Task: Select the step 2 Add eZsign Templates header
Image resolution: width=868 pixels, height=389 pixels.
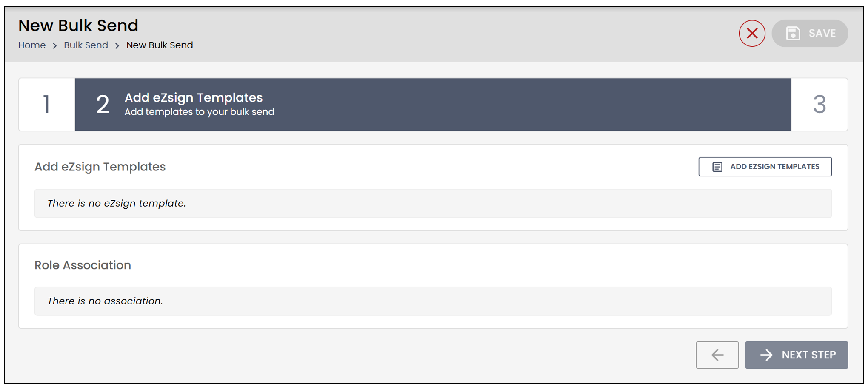Action: pyautogui.click(x=433, y=104)
